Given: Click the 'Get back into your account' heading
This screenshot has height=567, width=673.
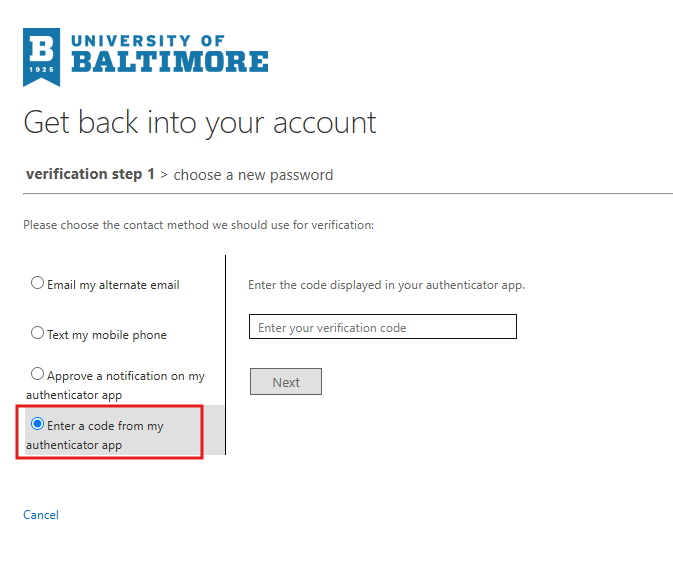Looking at the screenshot, I should click(200, 123).
